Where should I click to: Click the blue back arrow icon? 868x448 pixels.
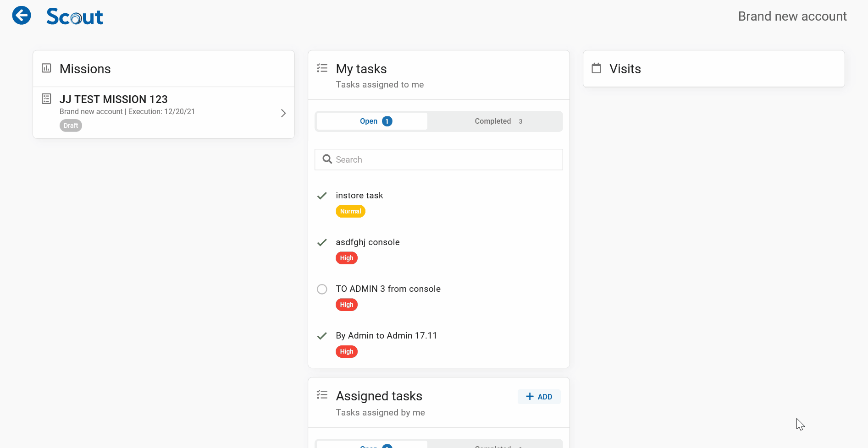click(x=22, y=16)
